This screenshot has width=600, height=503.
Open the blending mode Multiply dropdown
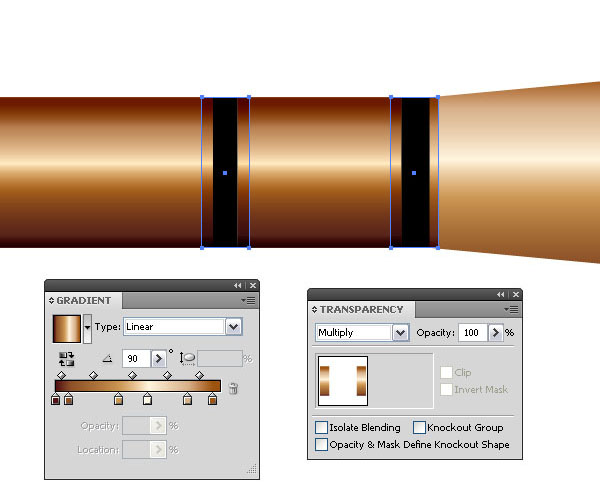(401, 332)
